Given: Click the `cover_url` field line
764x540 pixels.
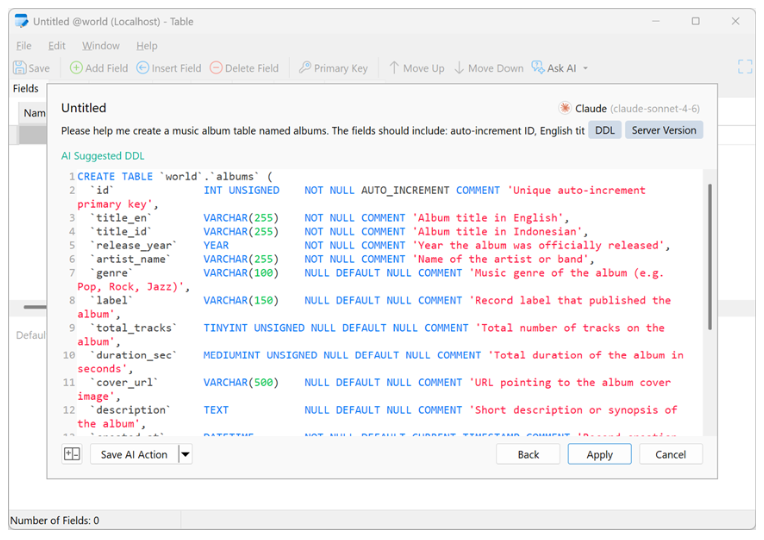Looking at the screenshot, I should point(373,389).
